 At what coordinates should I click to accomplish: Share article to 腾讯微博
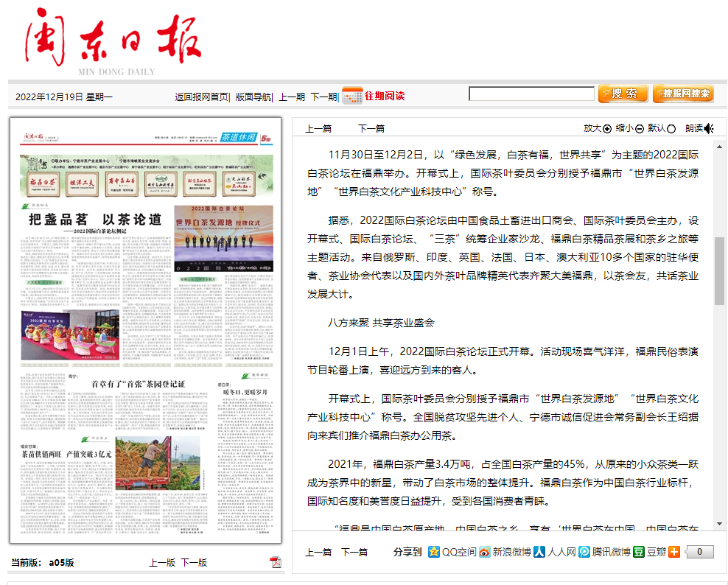coord(605,552)
